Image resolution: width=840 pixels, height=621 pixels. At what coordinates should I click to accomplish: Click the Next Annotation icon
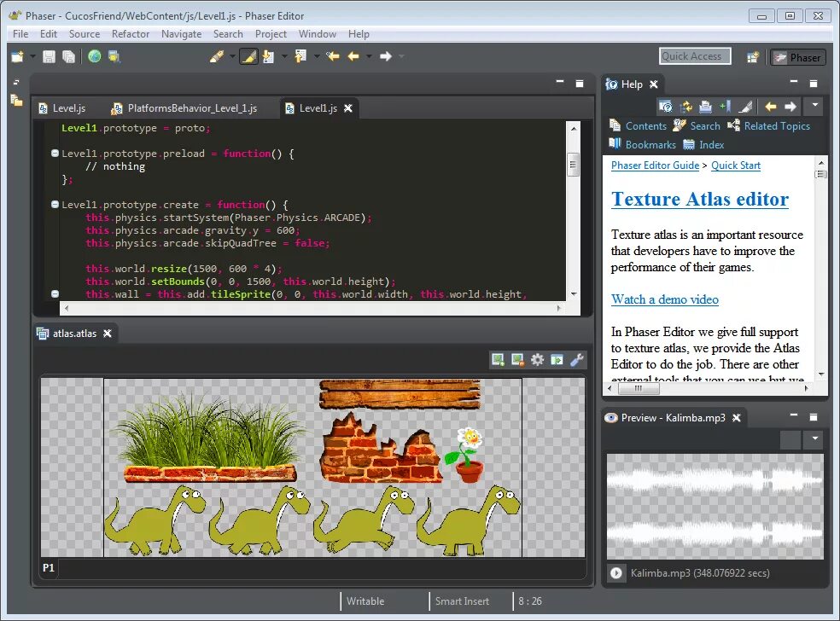[x=268, y=56]
